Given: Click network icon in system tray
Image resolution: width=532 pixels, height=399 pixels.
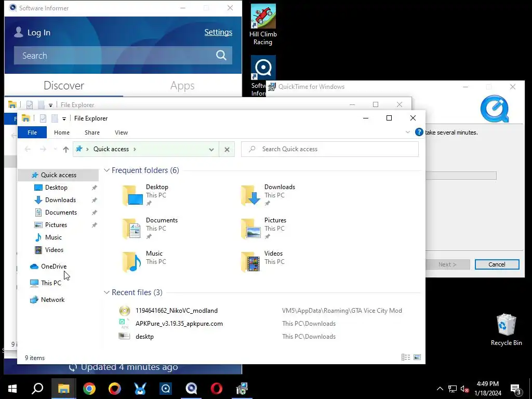Looking at the screenshot, I should (x=453, y=389).
